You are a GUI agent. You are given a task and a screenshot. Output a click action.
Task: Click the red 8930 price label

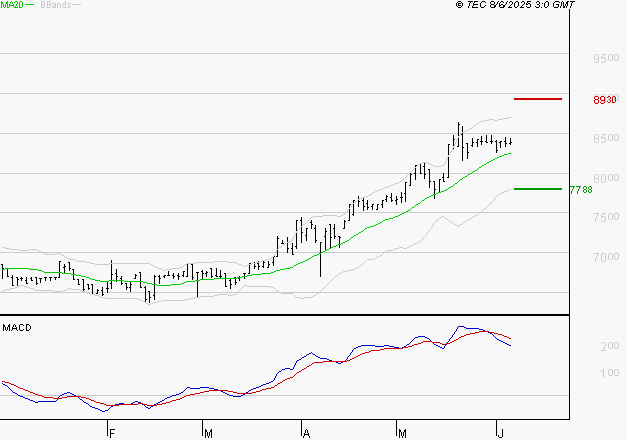tap(605, 100)
